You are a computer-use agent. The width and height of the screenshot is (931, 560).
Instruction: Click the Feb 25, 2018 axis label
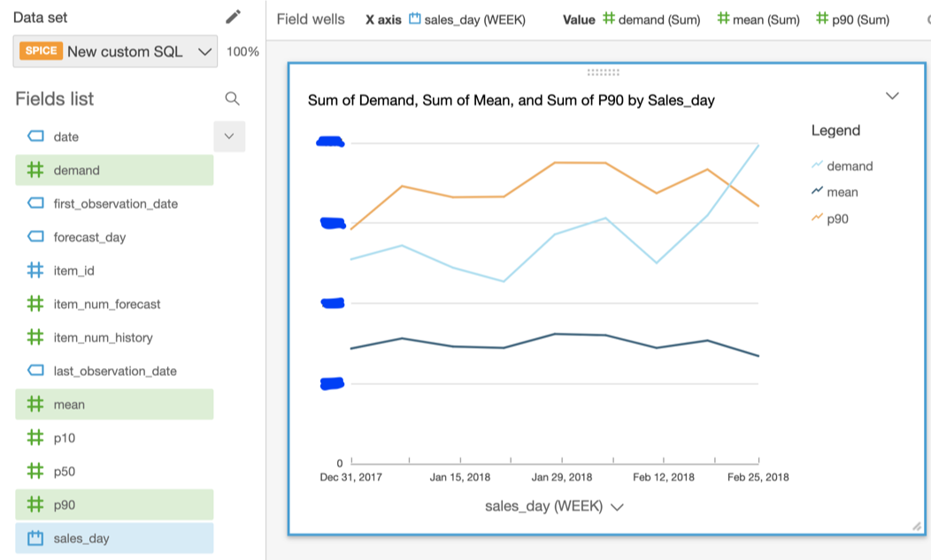point(758,477)
